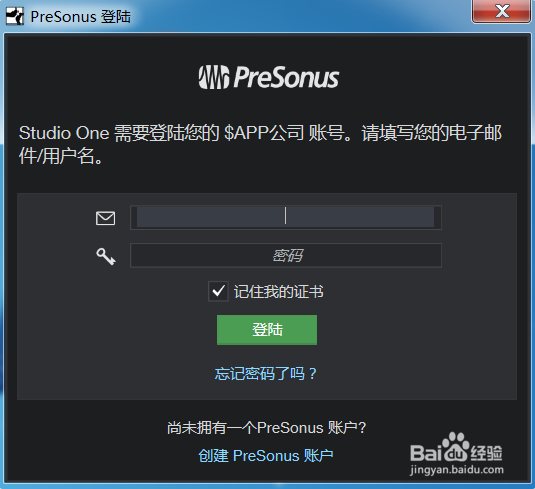The width and height of the screenshot is (535, 489).
Task: Click the PreSonus 登陆 title bar text
Action: 81,17
